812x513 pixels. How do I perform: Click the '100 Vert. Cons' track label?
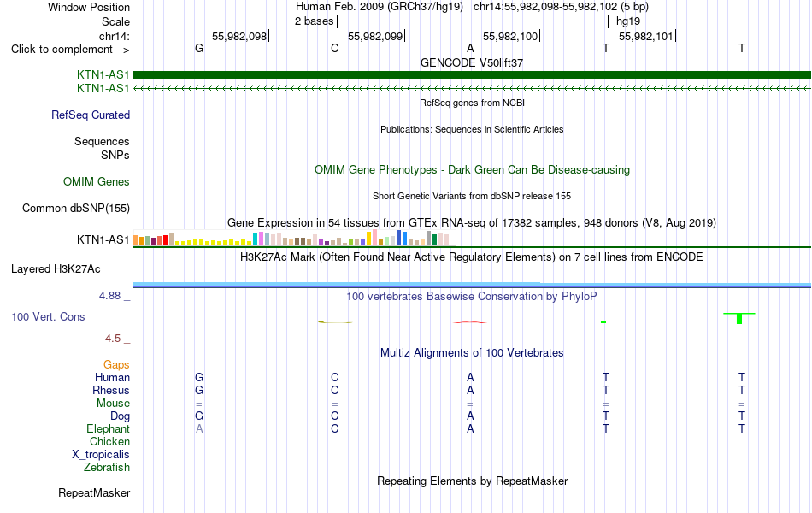click(48, 316)
